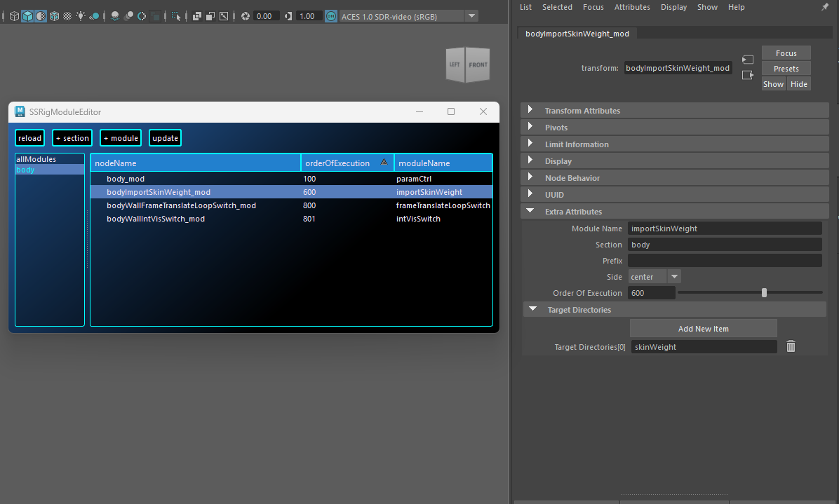Click the gamma icon beside 1.00 field
The width and height of the screenshot is (839, 504).
[288, 15]
